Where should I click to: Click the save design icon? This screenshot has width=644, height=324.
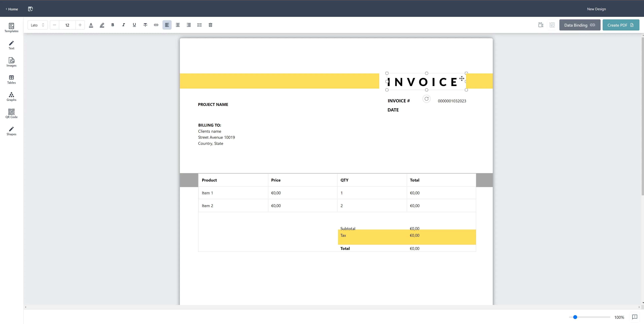click(x=30, y=9)
